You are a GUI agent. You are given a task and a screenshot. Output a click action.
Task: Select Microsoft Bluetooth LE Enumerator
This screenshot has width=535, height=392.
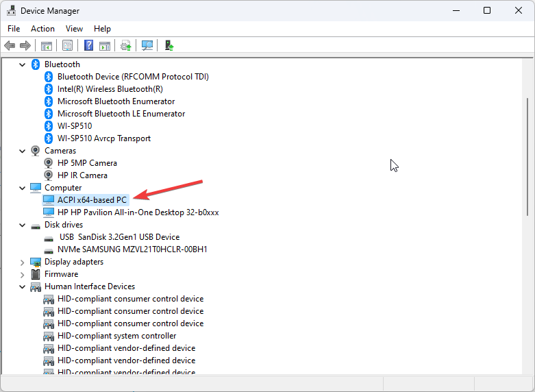pyautogui.click(x=121, y=113)
